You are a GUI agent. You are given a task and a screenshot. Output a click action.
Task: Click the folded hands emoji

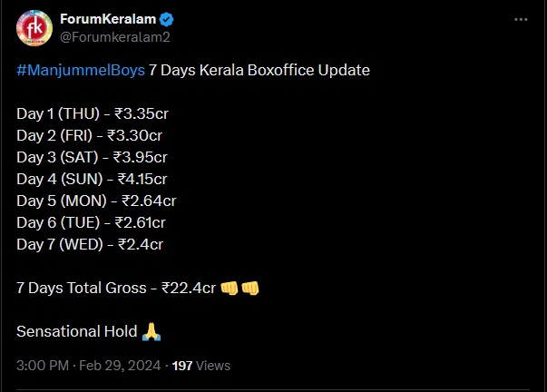point(151,331)
